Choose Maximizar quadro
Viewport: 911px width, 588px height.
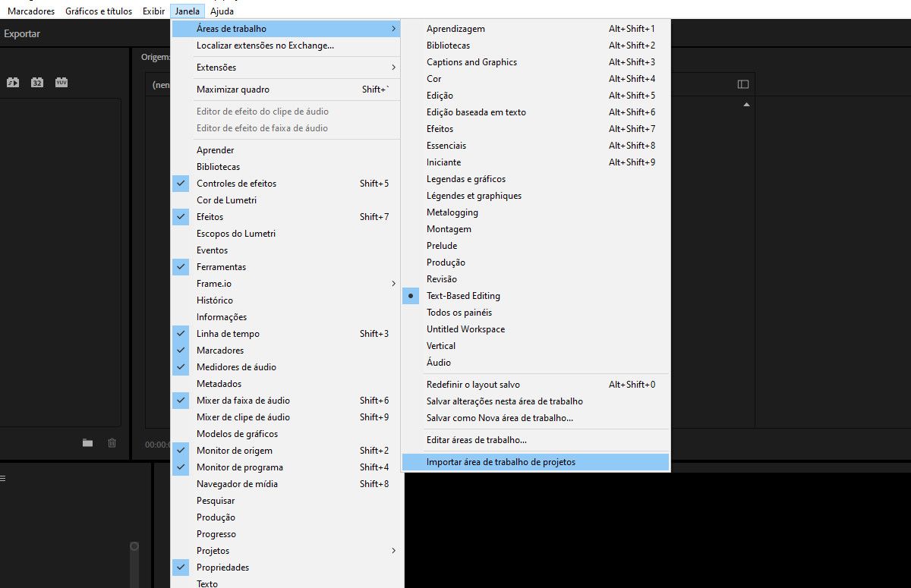tap(285, 90)
